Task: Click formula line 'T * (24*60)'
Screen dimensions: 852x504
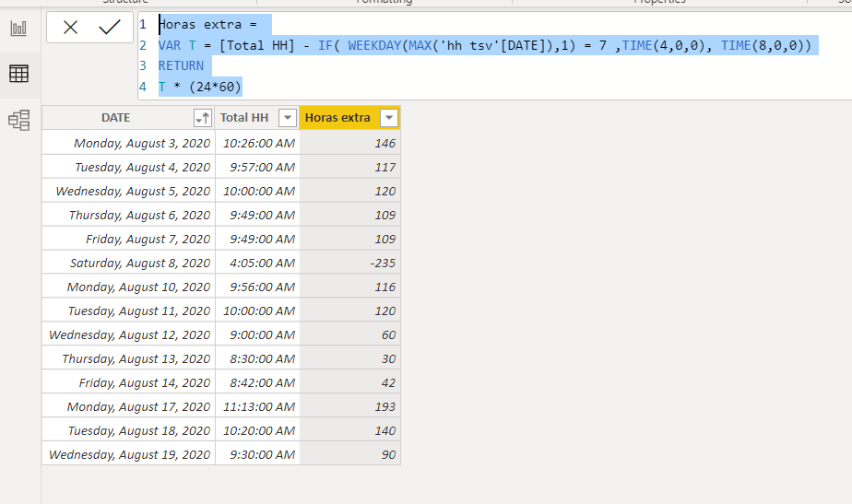Action: tap(199, 87)
